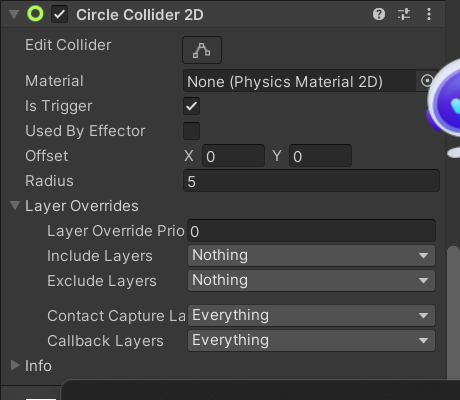Open the component three-dot options menu
Viewport: 460px width, 400px height.
429,14
